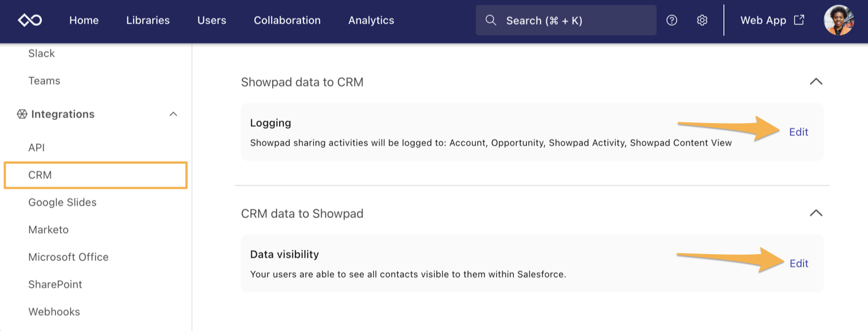
Task: Click the 'Showpad sharing activities will be logged' description
Action: pos(491,143)
